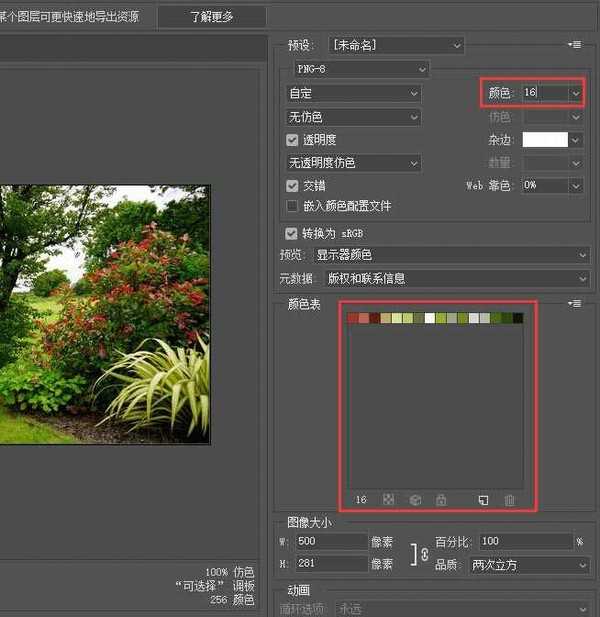Open the 预设 optimize flyout menu icon
The image size is (600, 617).
click(x=575, y=45)
